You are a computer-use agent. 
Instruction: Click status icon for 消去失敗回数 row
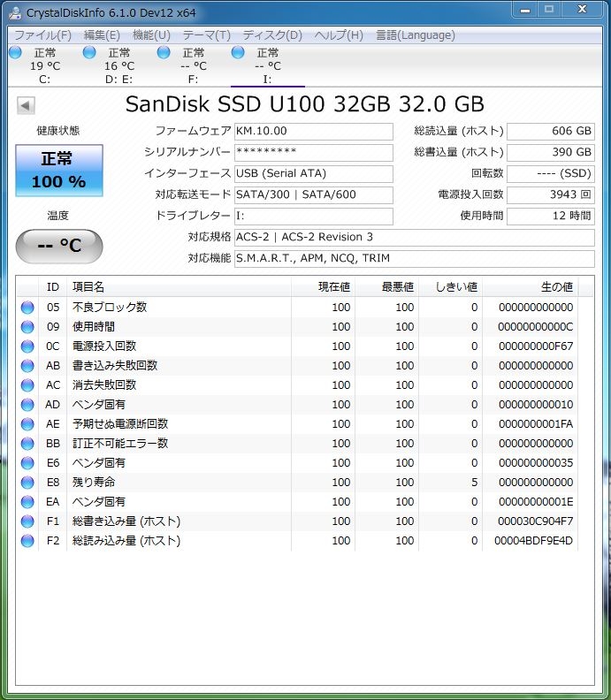(27, 385)
